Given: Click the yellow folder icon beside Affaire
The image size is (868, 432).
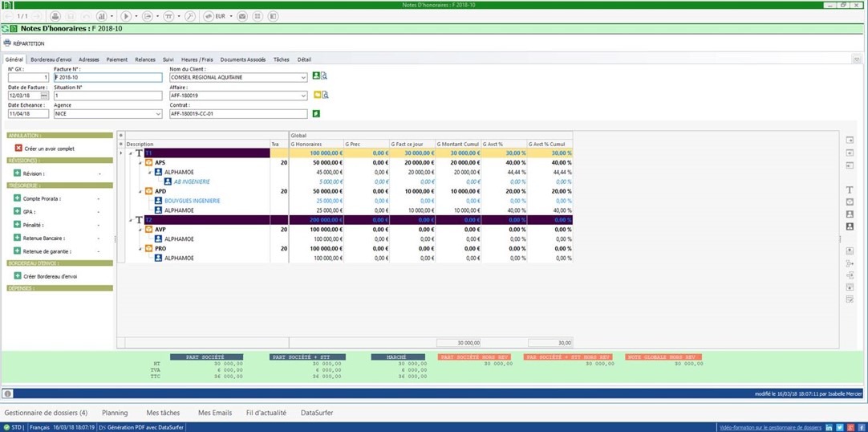Looking at the screenshot, I should [317, 95].
